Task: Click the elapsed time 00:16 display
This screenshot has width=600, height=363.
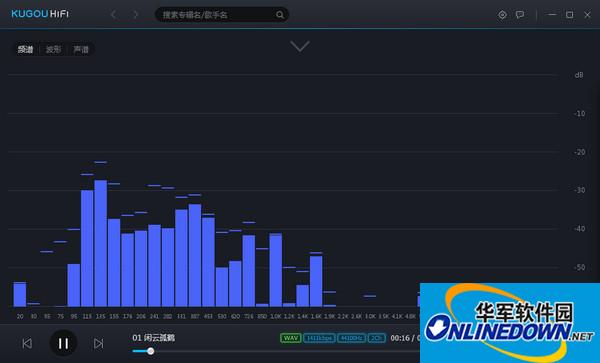Action: click(400, 338)
